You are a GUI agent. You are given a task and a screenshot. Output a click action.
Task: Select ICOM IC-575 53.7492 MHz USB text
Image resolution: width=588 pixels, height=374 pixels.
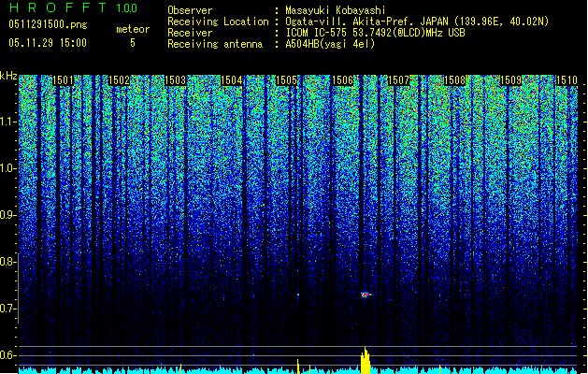pyautogui.click(x=375, y=33)
